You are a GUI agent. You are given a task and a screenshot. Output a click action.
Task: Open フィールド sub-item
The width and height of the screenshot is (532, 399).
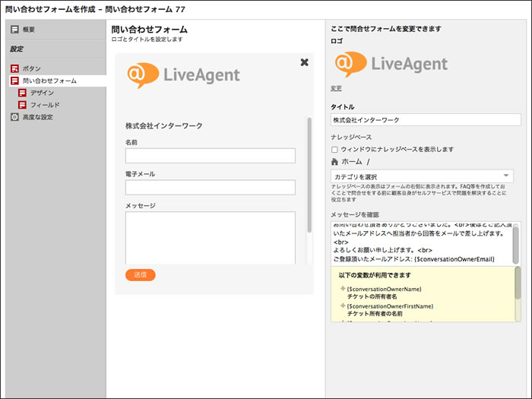[45, 105]
